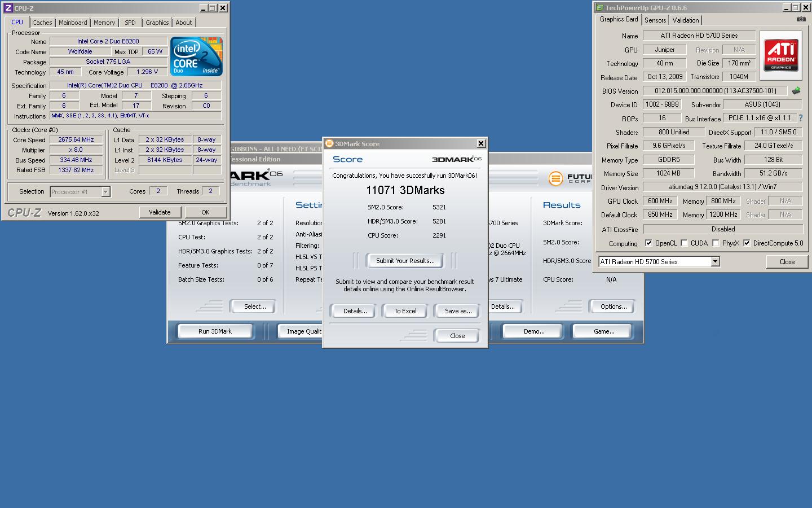Image resolution: width=812 pixels, height=508 pixels.
Task: Minimize the CPU-Z window
Action: tap(203, 8)
